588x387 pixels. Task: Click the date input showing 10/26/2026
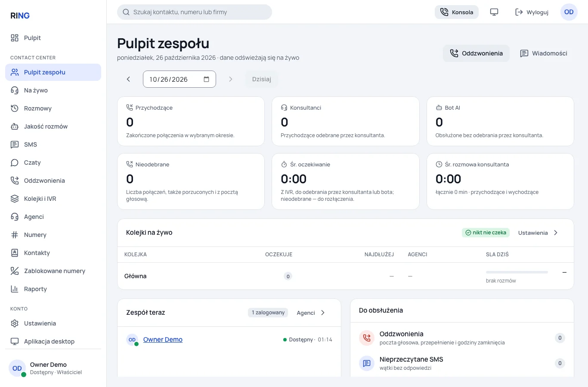179,79
